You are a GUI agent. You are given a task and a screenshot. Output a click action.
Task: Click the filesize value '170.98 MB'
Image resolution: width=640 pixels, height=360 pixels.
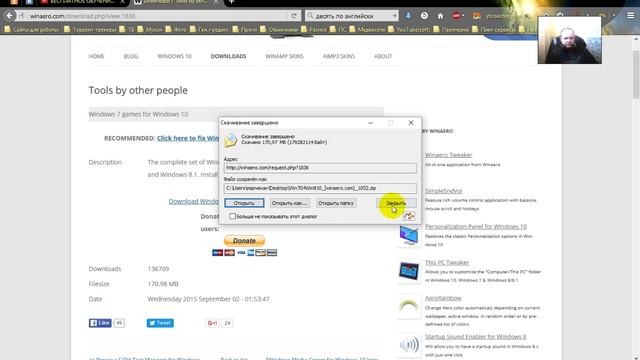[163, 284]
